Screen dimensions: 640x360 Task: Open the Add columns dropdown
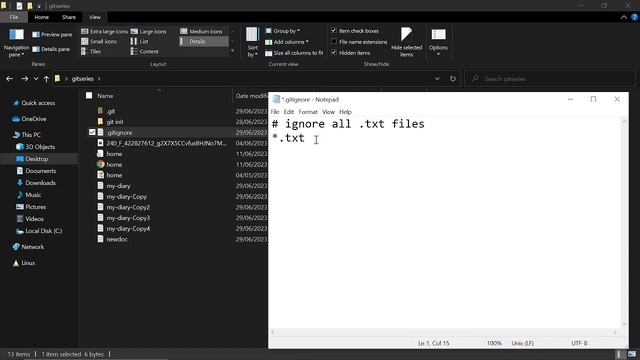tap(287, 42)
